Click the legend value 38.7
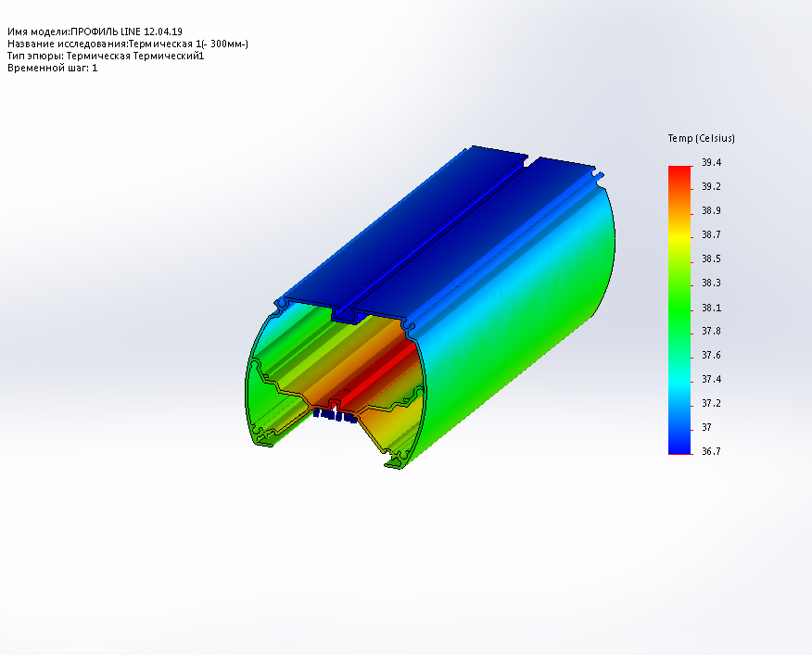The image size is (812, 655). click(711, 235)
